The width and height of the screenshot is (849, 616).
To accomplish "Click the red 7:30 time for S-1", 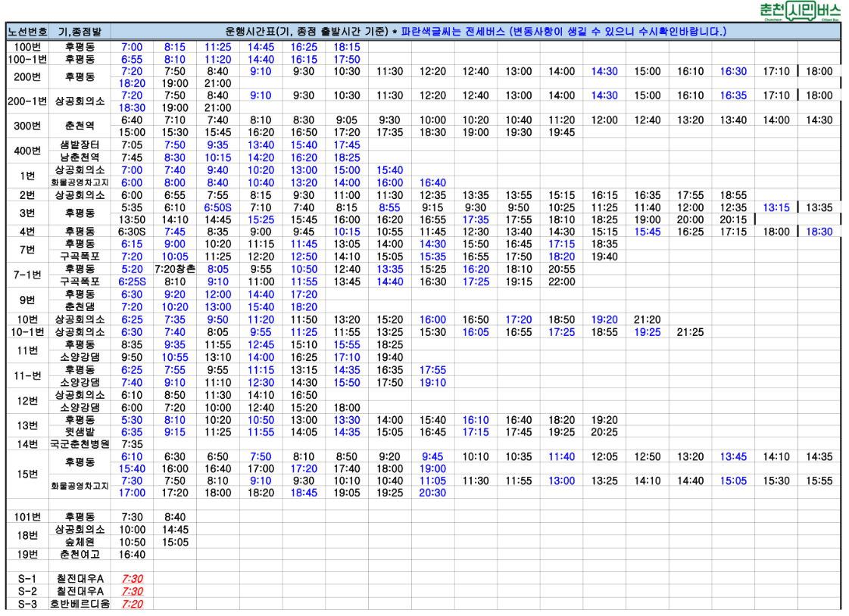I will [132, 579].
